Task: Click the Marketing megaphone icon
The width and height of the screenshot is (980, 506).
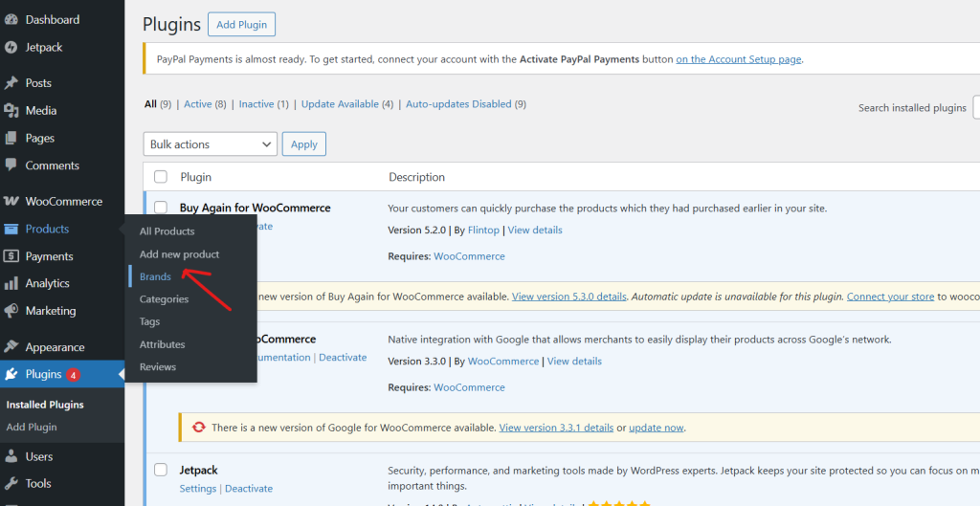Action: click(11, 311)
